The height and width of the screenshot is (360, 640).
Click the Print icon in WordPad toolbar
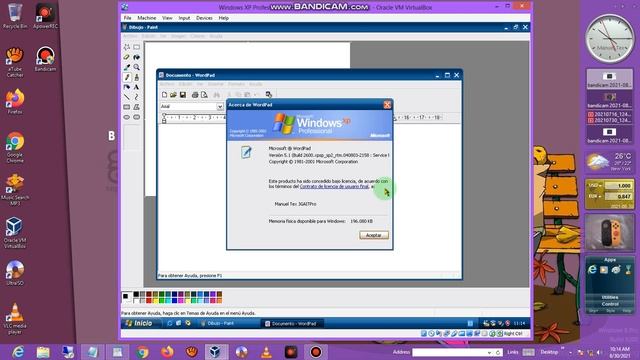coord(195,95)
